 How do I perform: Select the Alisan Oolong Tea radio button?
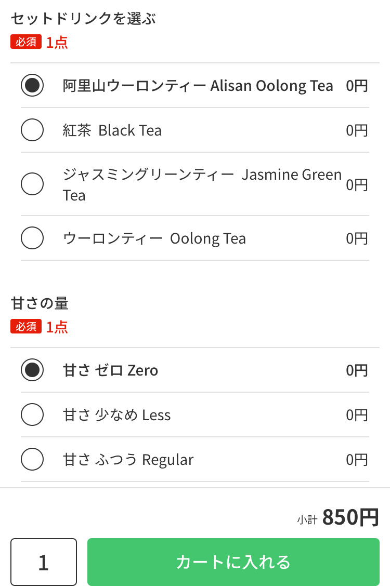32,86
